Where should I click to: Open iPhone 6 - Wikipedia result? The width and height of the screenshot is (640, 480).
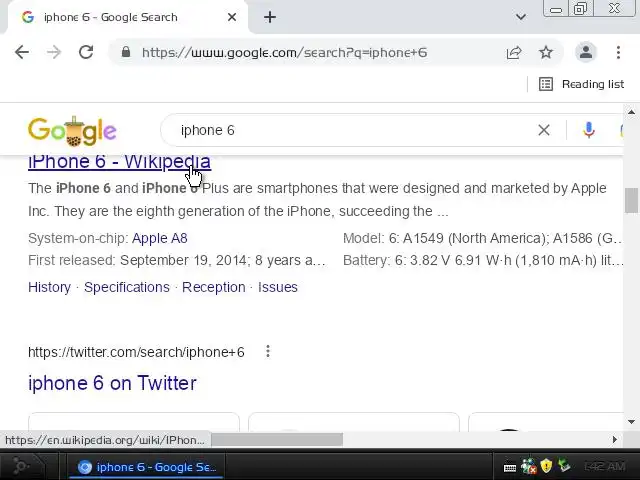click(x=119, y=162)
